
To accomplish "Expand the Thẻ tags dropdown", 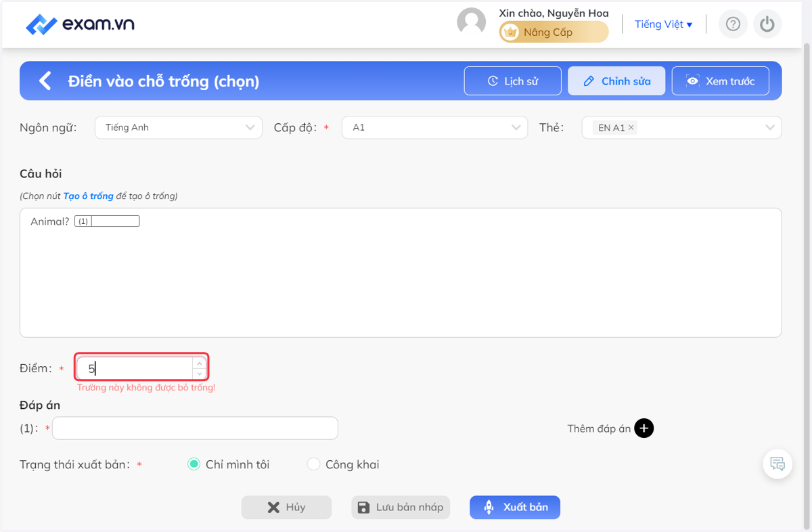I will (x=681, y=127).
